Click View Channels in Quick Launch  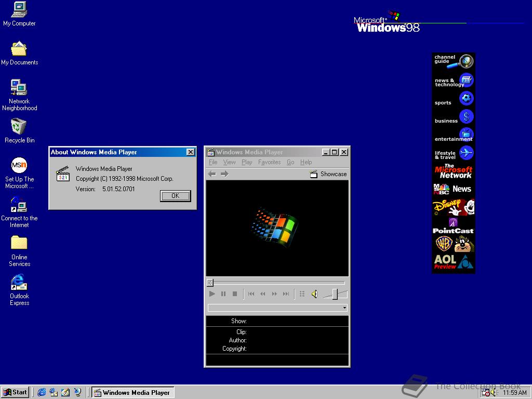click(x=77, y=393)
